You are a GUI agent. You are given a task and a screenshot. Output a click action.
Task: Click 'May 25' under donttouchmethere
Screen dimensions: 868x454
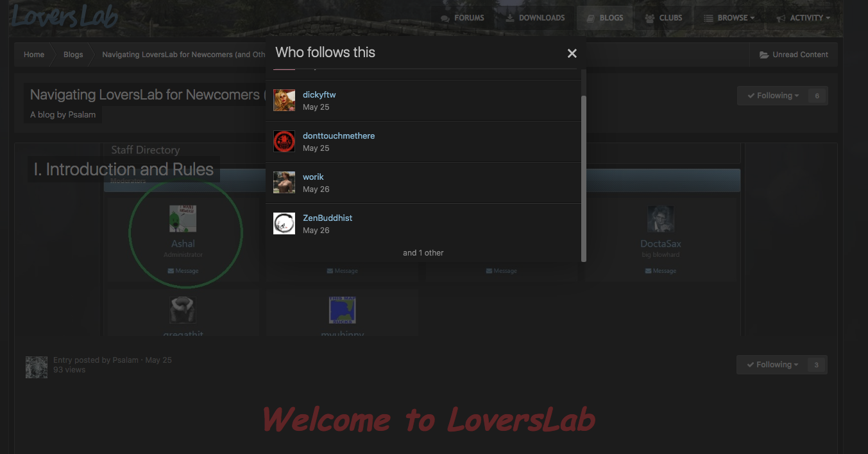(316, 148)
